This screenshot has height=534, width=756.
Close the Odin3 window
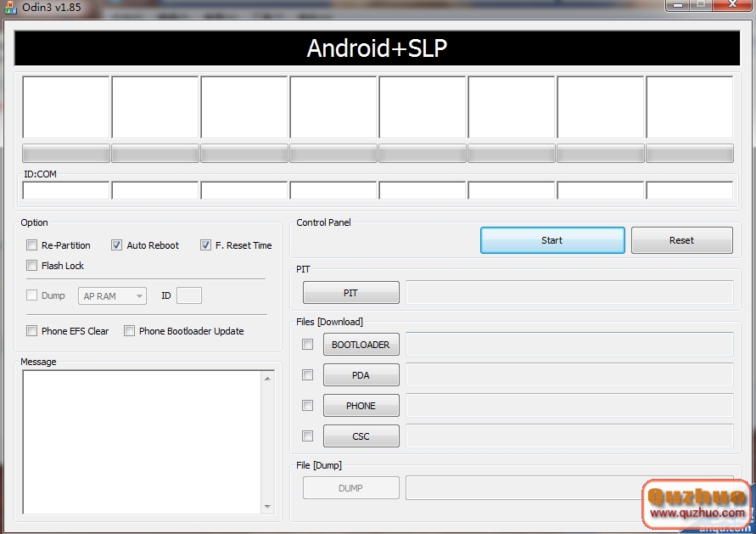[732, 5]
